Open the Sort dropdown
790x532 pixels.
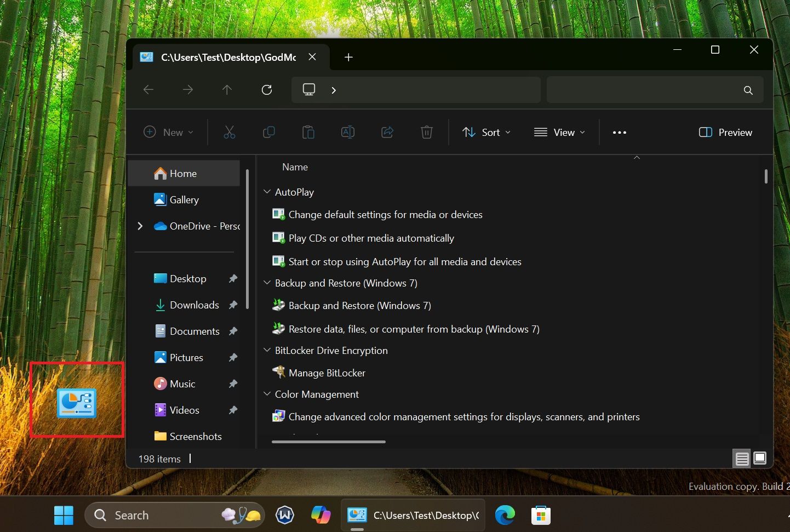[x=486, y=132]
